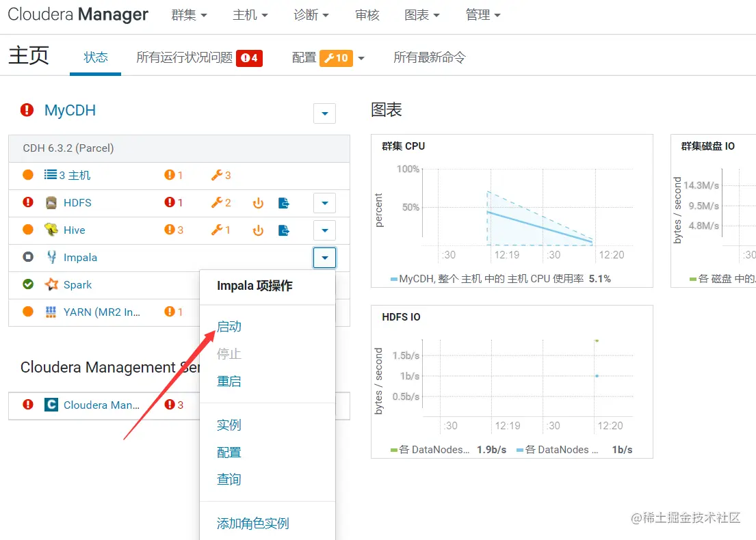Screen dimensions: 756x540
Task: Open the 群集磁盘 IO chart
Action: point(714,211)
